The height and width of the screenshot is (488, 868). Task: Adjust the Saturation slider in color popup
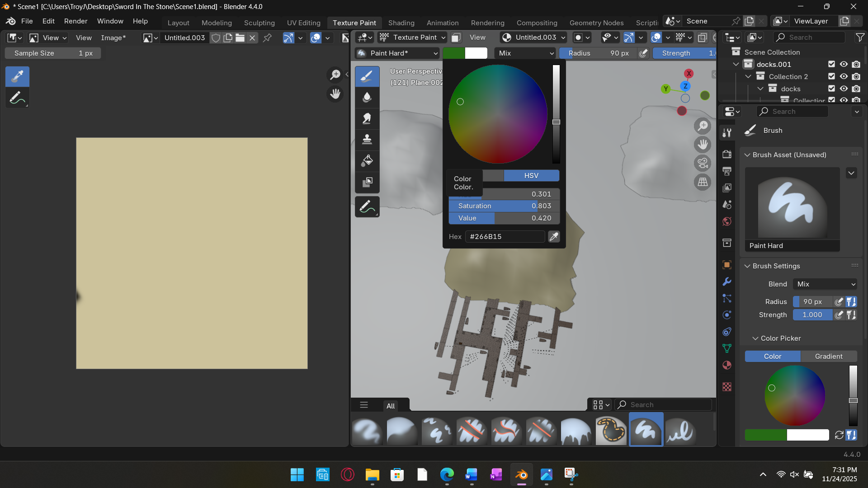click(x=504, y=206)
